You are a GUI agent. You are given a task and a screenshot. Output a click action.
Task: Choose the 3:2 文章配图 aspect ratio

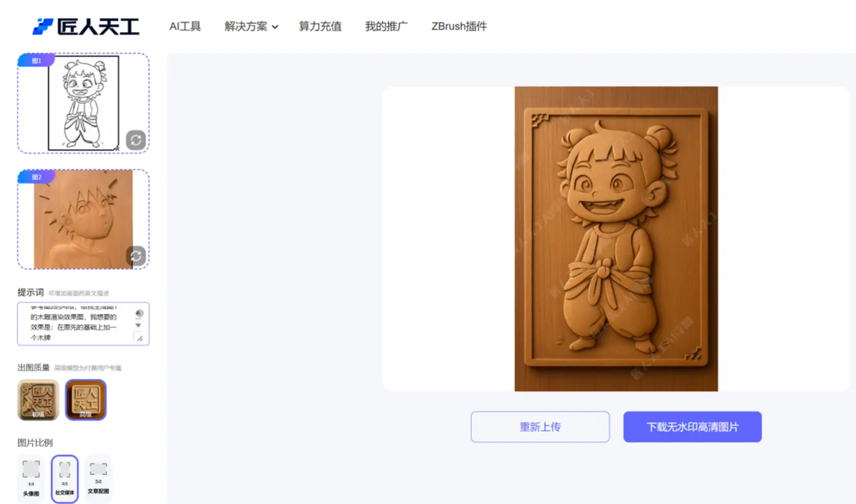[x=98, y=479]
